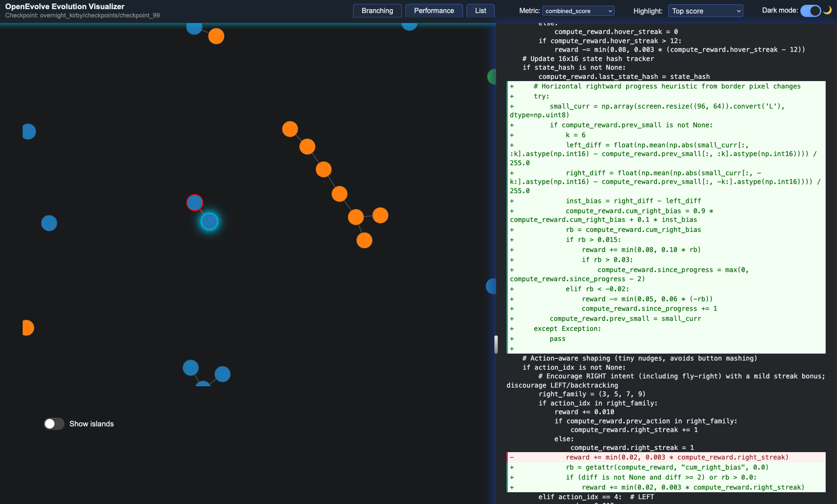Click the isolated blue node left of center
Image resolution: width=837 pixels, height=504 pixels.
(x=49, y=223)
